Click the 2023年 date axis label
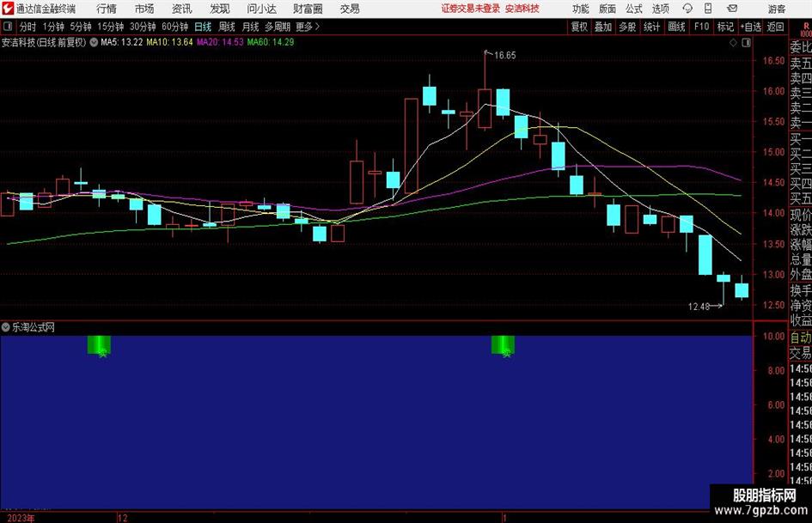812x523 pixels. 21,518
